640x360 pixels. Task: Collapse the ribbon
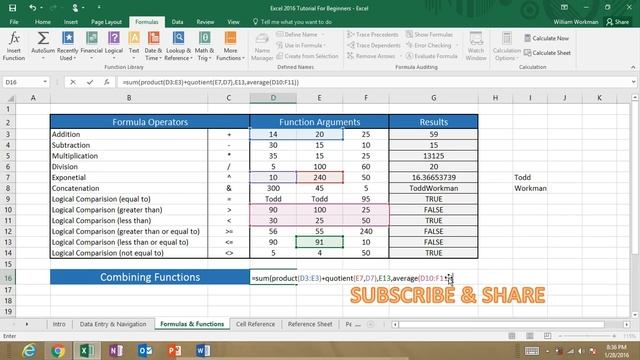633,67
